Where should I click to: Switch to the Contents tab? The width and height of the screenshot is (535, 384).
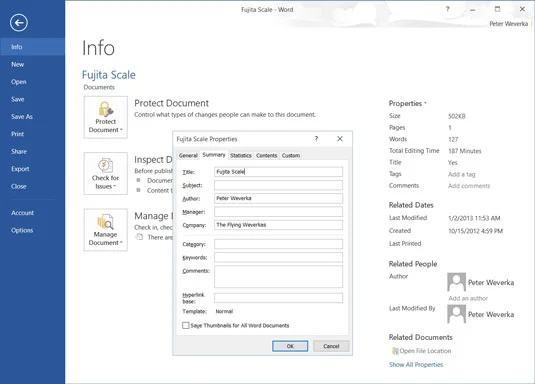click(266, 155)
